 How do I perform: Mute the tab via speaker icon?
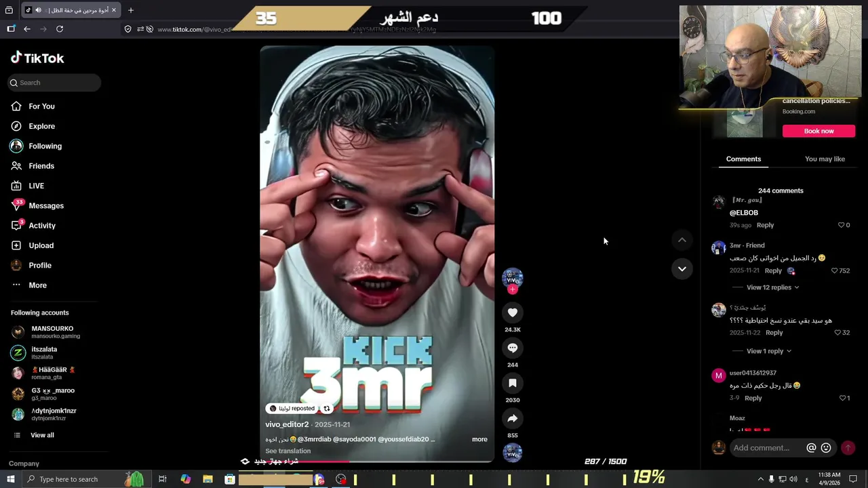point(38,10)
